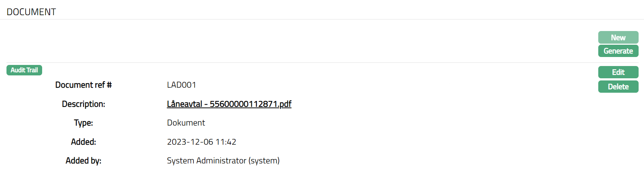Image resolution: width=644 pixels, height=171 pixels.
Task: Click the divider line above Audit Trail
Action: pyautogui.click(x=322, y=62)
